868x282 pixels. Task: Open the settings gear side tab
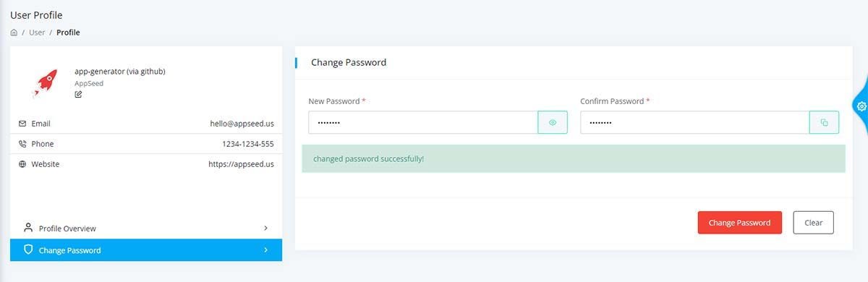click(x=861, y=106)
